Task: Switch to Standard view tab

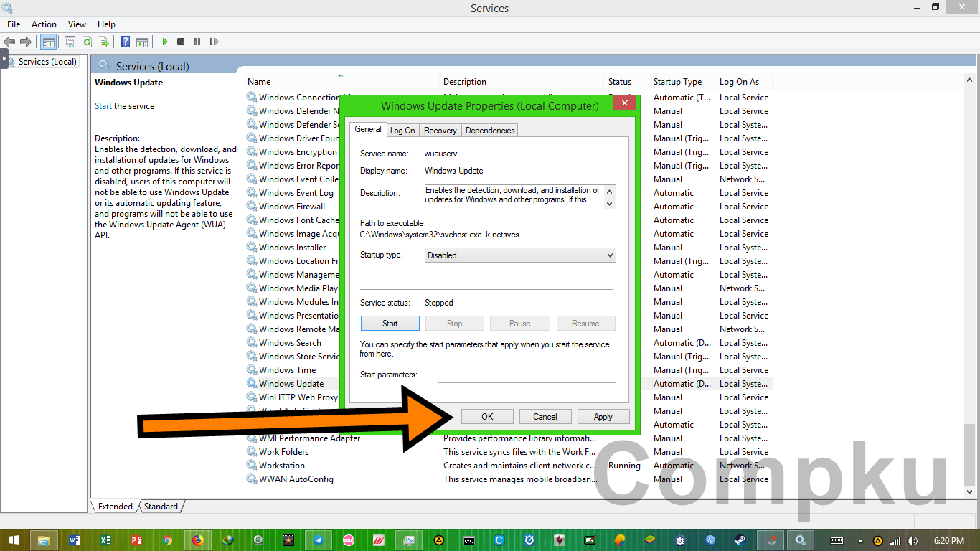Action: (x=161, y=507)
